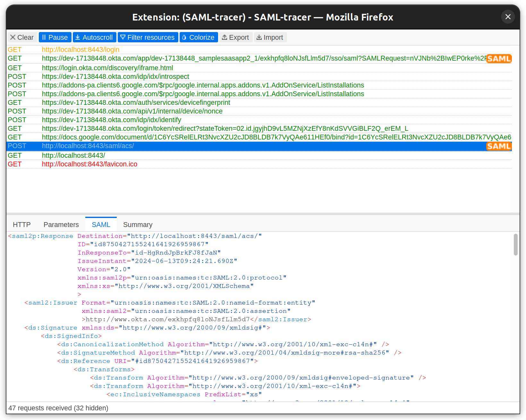Select the POST internal/device/nonce request

click(259, 111)
